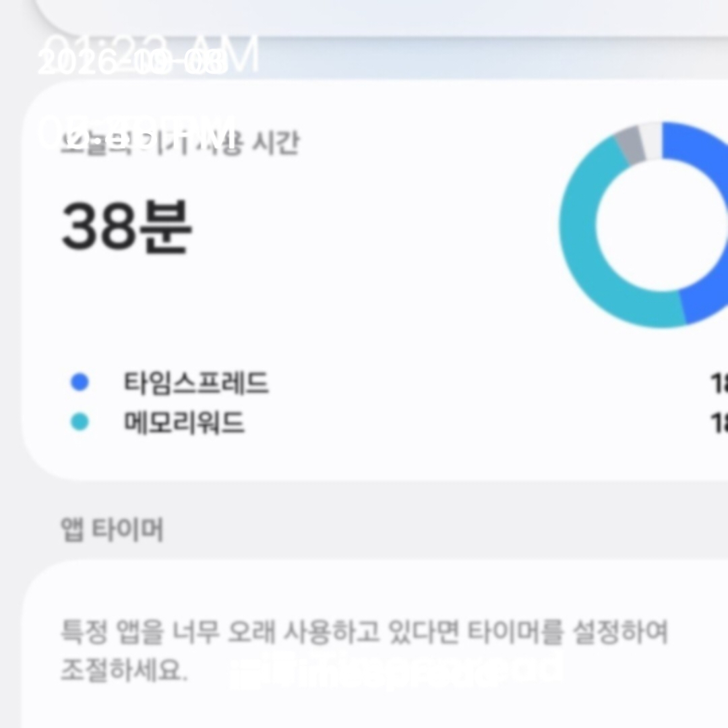The width and height of the screenshot is (728, 728).
Task: Click the 2026-09-03 date stamp
Action: 133,63
